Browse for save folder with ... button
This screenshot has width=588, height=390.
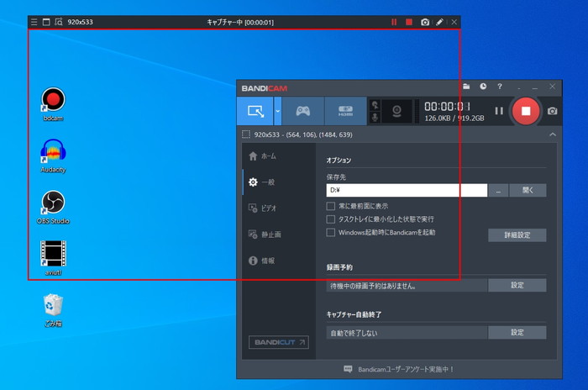pos(498,190)
